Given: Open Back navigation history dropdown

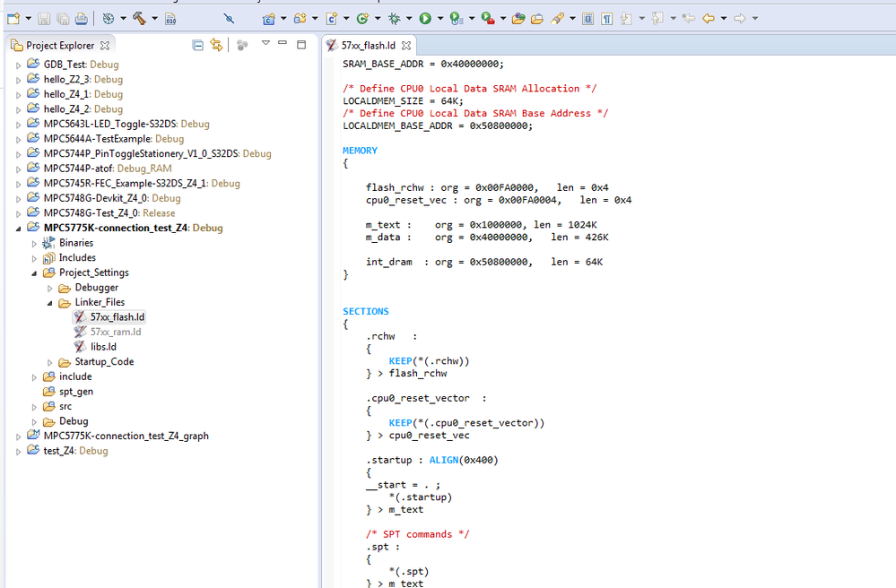Looking at the screenshot, I should coord(724,18).
